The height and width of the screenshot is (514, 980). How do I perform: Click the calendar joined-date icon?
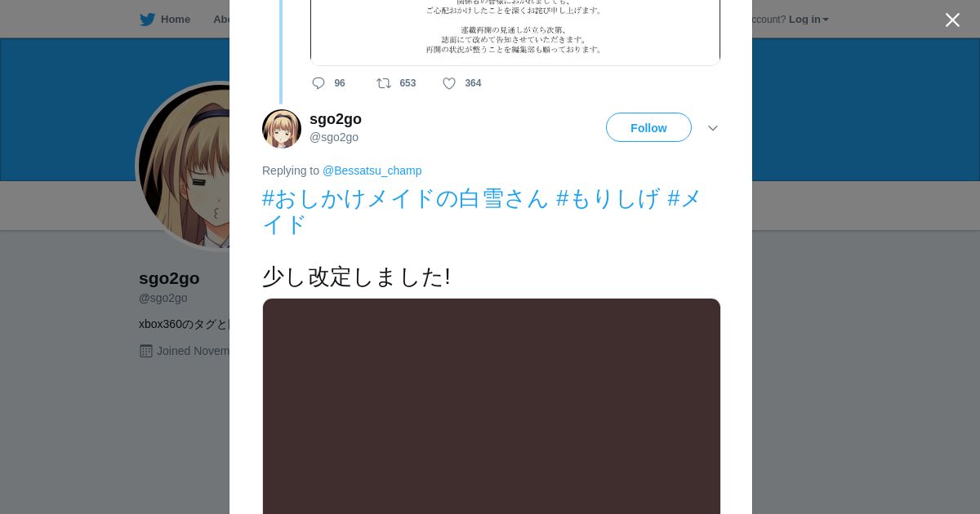coord(146,351)
